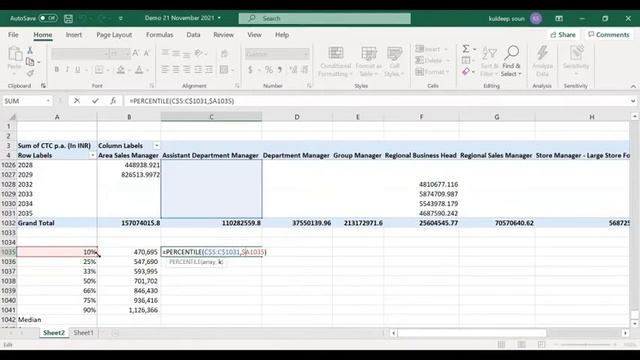Screen dimensions: 640x360
Task: Click the Align Left icon
Action: 165,70
